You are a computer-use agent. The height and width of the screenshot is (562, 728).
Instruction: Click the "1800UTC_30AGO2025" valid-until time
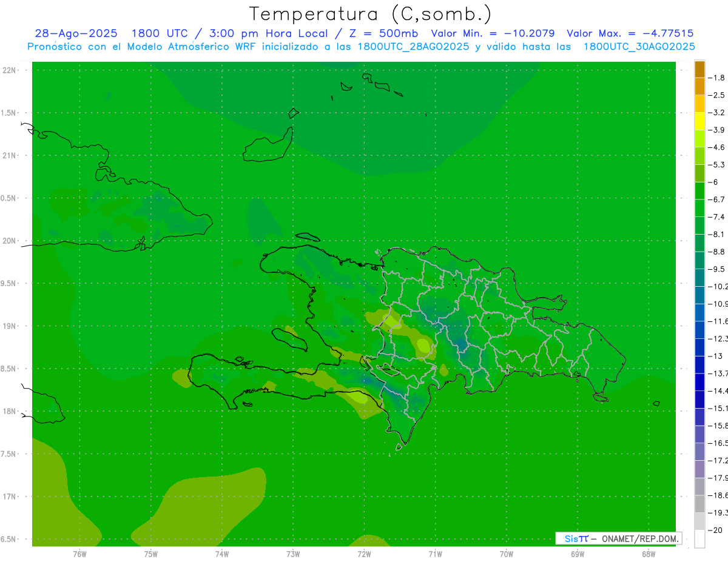[x=639, y=47]
